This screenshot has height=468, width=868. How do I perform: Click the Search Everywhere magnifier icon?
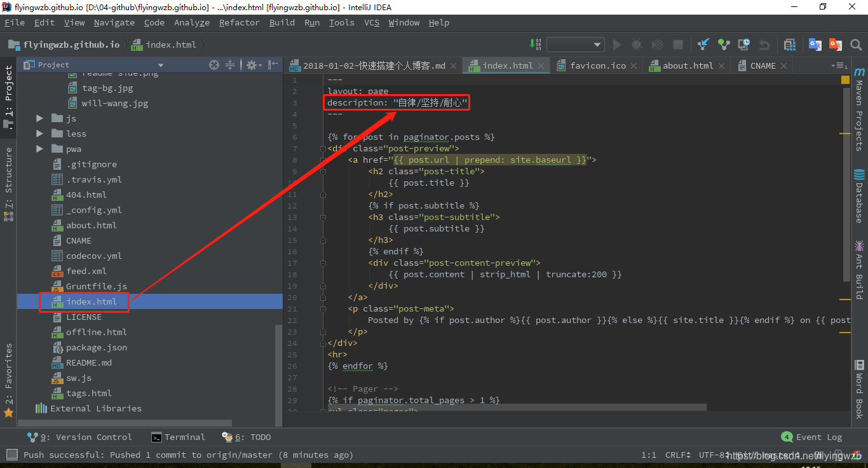point(856,45)
